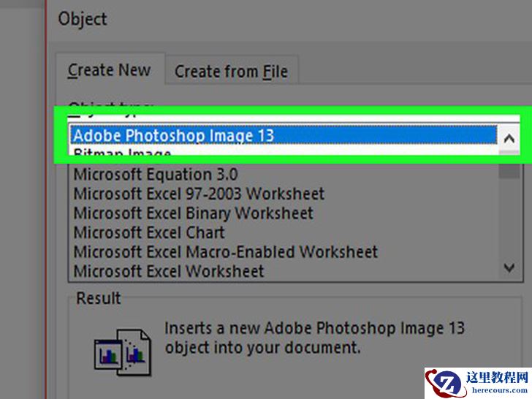Pick Microsoft Excel Binary Worksheet

pyautogui.click(x=193, y=213)
